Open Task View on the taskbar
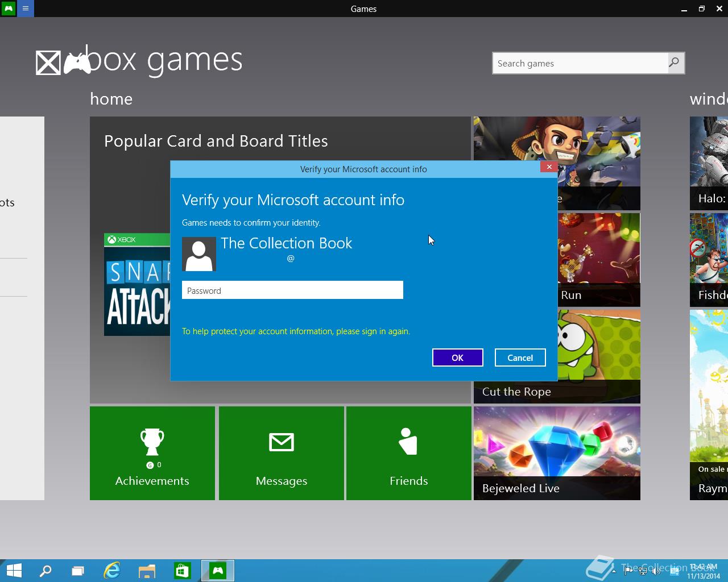 [78, 571]
